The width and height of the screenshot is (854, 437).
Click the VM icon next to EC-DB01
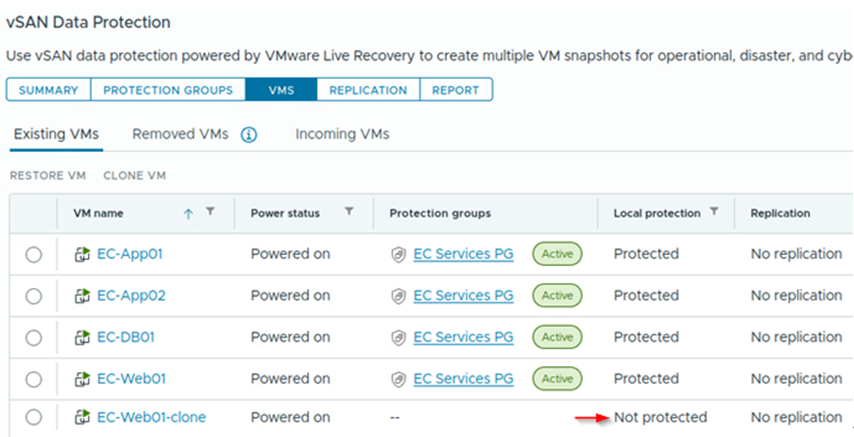[x=82, y=337]
